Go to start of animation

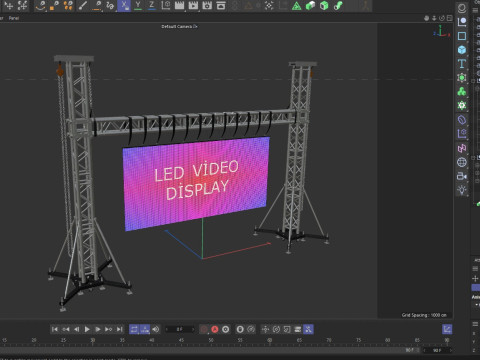55,329
